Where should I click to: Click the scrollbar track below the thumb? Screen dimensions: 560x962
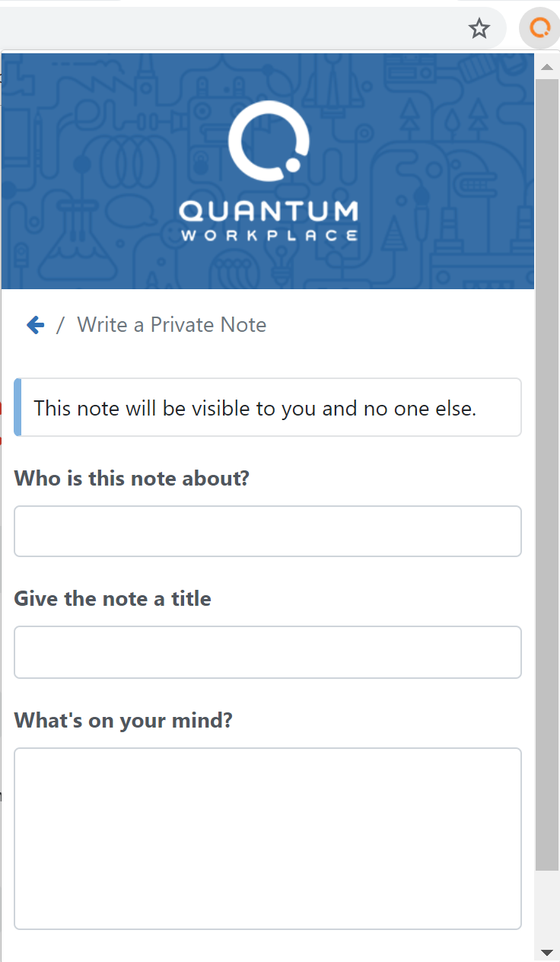546,906
